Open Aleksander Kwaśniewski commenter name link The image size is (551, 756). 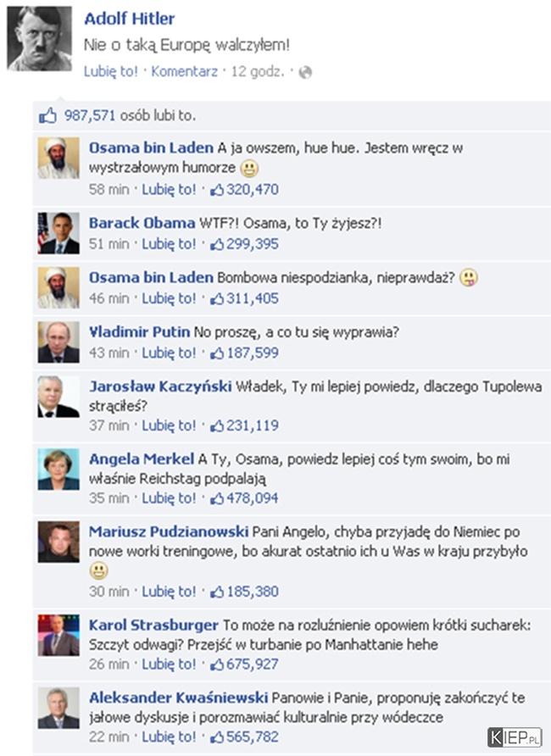coord(178,698)
